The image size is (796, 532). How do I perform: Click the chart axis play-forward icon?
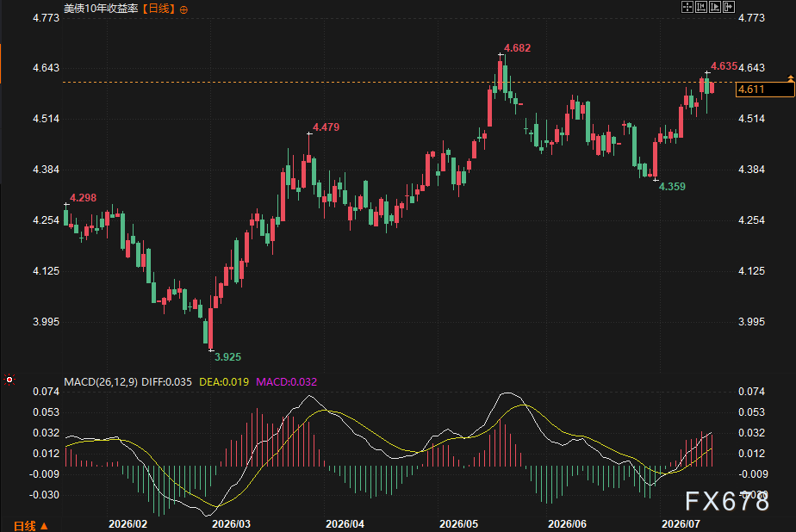pos(715,7)
